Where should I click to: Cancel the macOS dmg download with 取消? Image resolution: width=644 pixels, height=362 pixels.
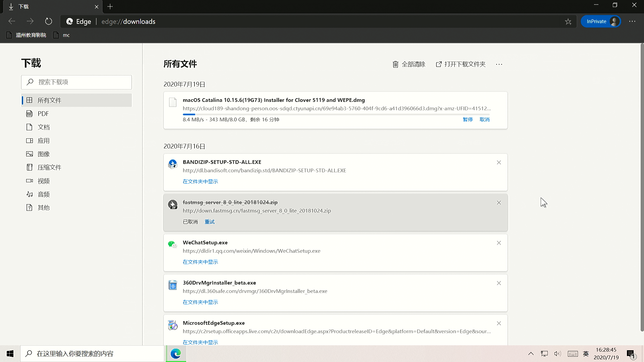click(x=484, y=120)
